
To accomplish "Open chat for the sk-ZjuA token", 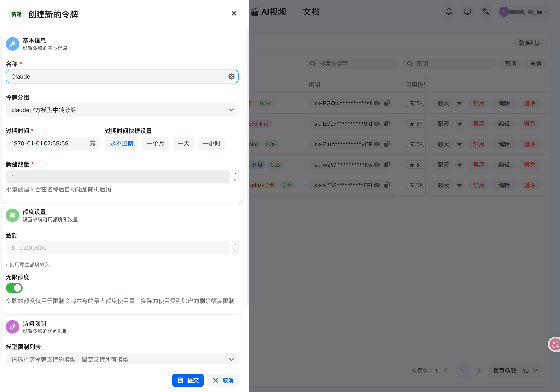I will click(443, 144).
